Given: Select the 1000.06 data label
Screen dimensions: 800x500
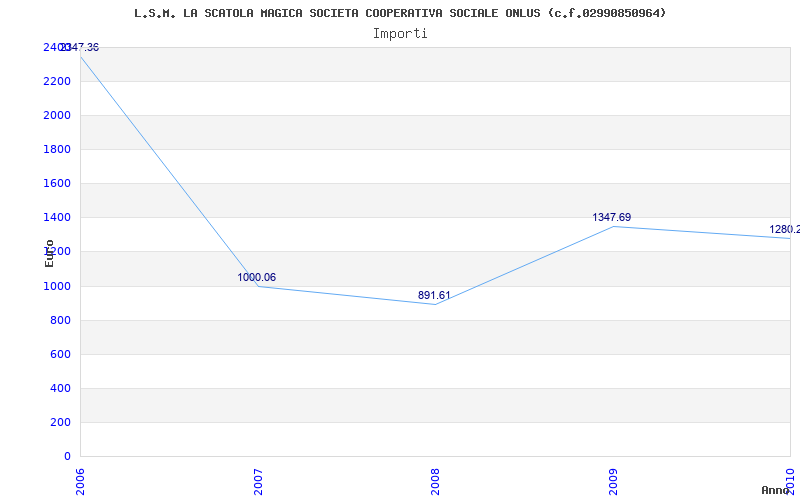Looking at the screenshot, I should coord(257,278).
